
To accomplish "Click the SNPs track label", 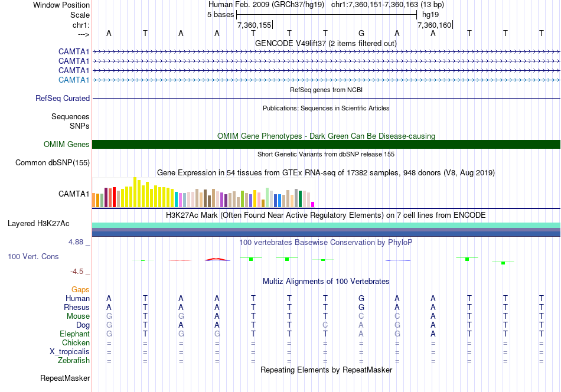I will [x=80, y=126].
